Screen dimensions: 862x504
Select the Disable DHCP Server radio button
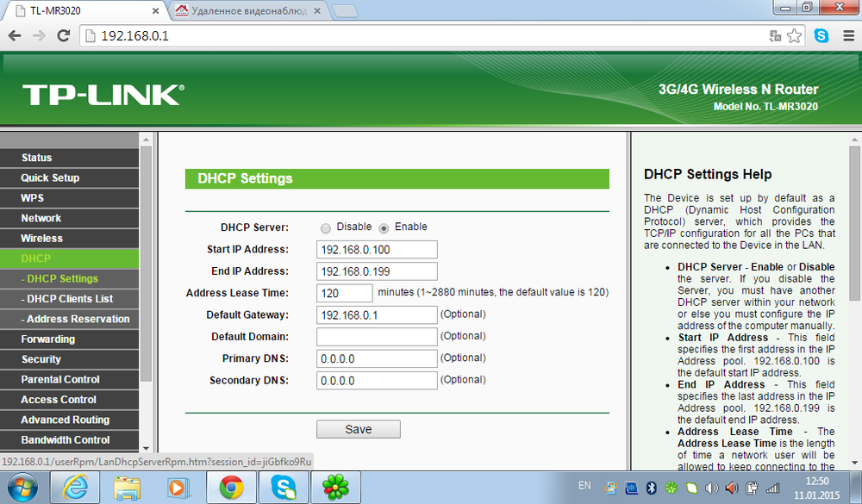(x=326, y=227)
